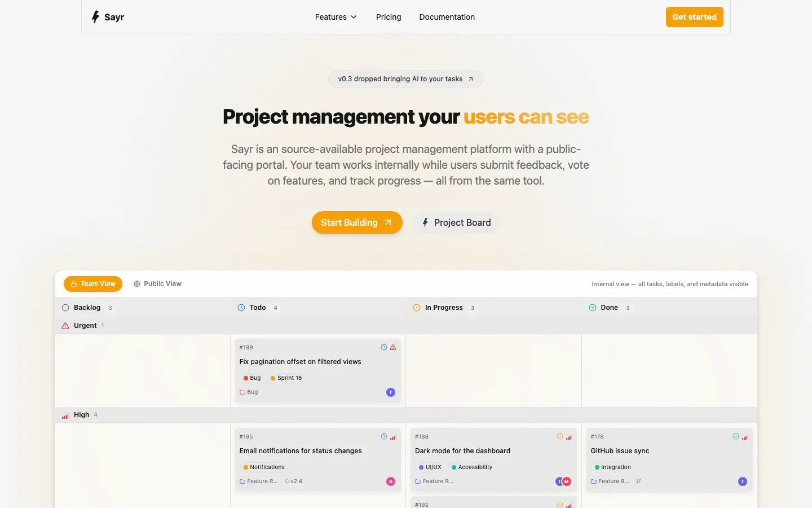Click the lock icon in Team View

click(x=74, y=284)
